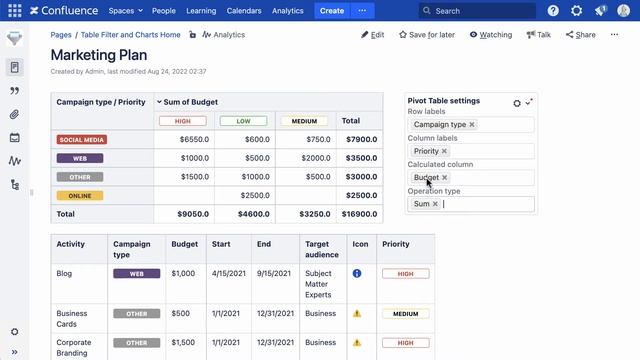Click the Column labels field
The height and width of the screenshot is (360, 640).
tap(471, 151)
